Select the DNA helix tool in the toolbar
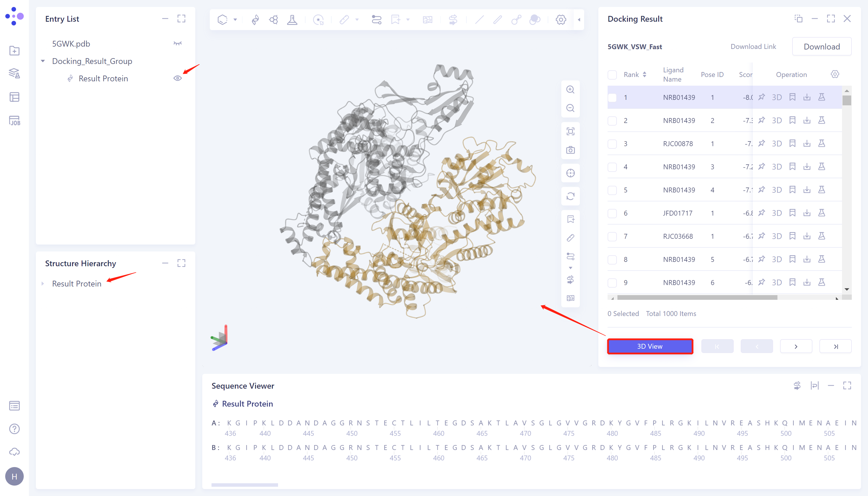 255,19
